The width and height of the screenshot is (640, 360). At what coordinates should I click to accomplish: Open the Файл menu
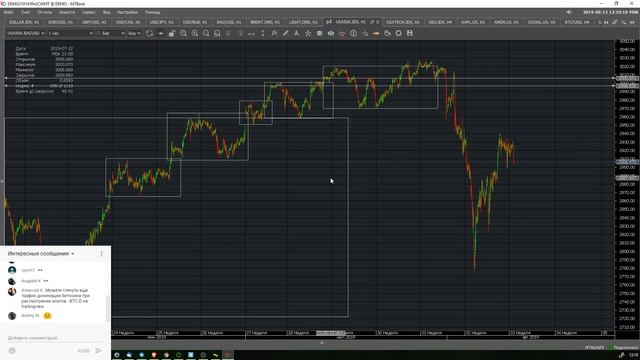coord(8,12)
